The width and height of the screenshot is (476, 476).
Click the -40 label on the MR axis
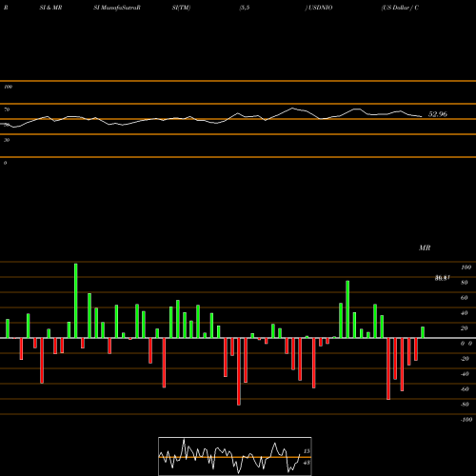[465, 374]
